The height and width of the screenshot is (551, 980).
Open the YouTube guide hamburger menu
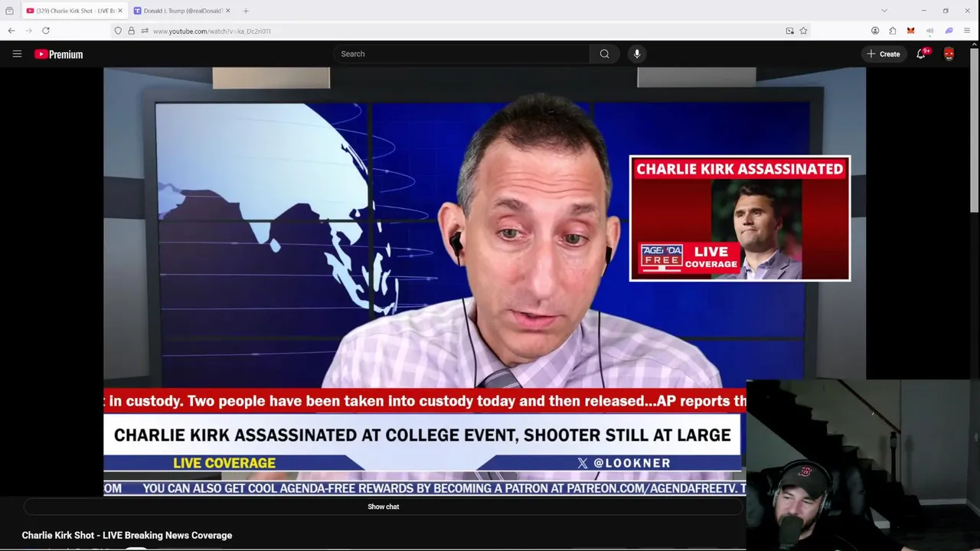(x=17, y=54)
